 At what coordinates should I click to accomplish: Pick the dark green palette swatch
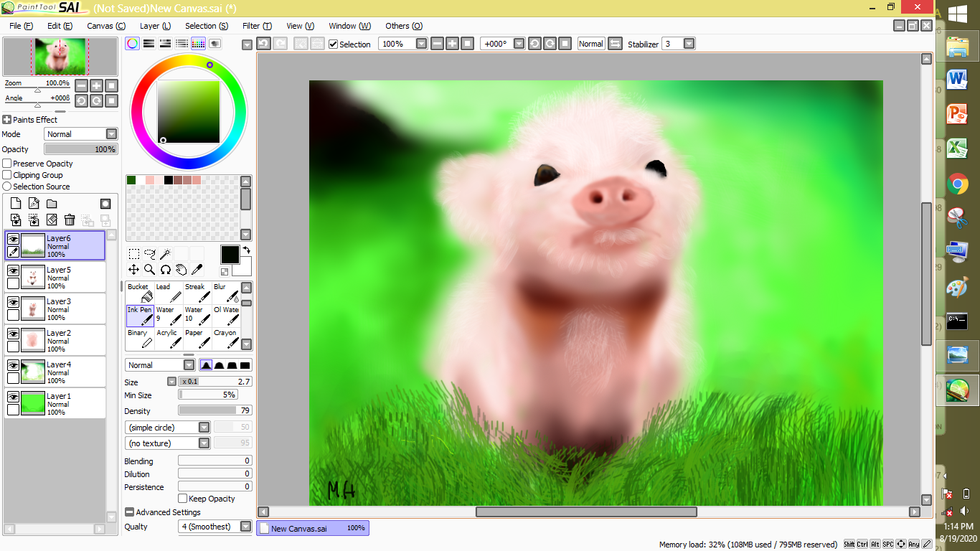tap(131, 180)
